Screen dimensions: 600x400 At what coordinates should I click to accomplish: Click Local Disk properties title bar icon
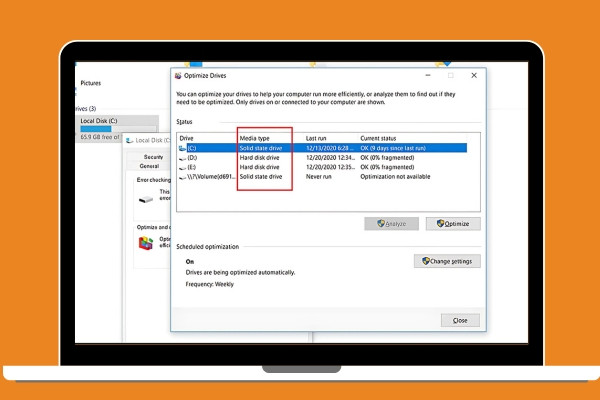coord(129,140)
